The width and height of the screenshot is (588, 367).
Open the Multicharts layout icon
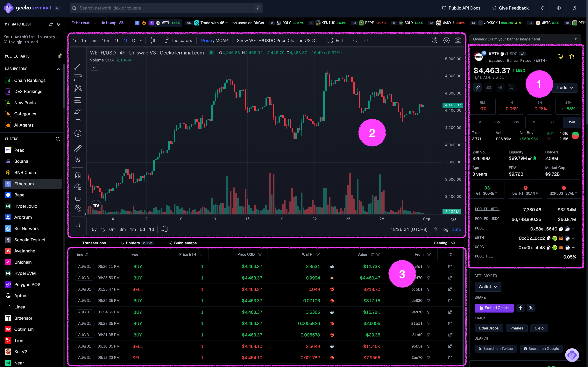59,56
